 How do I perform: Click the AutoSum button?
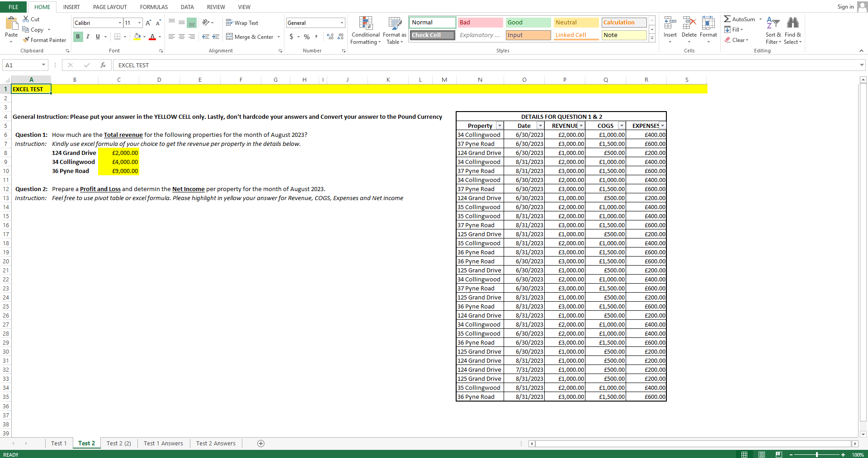click(x=739, y=19)
